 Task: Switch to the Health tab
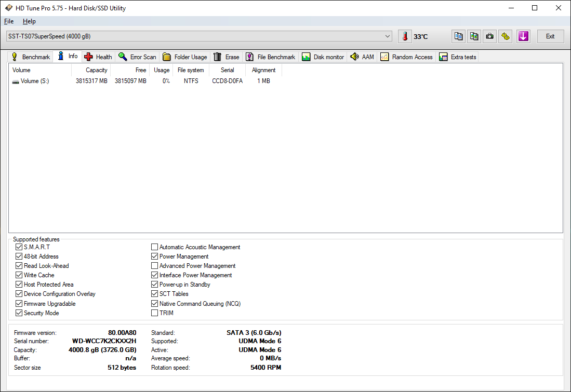pos(98,57)
